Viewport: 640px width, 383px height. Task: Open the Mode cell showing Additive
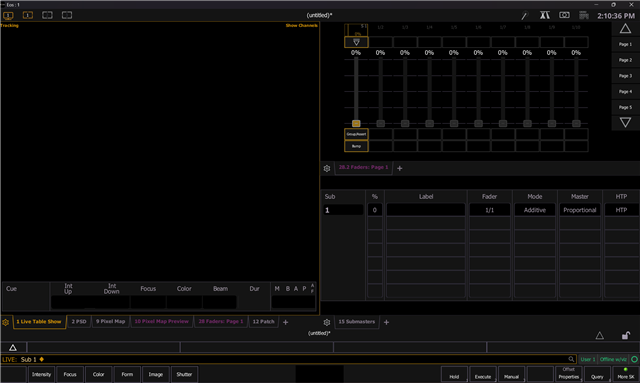[535, 210]
